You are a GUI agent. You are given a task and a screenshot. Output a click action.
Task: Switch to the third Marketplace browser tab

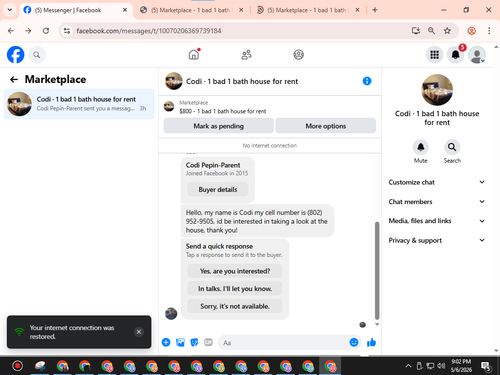308,10
